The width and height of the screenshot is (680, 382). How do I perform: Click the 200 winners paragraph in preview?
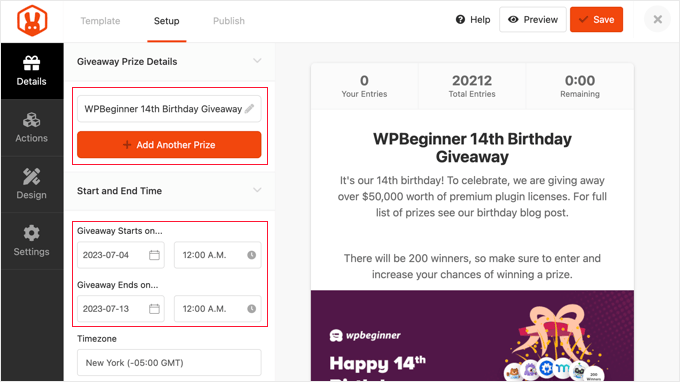point(472,266)
